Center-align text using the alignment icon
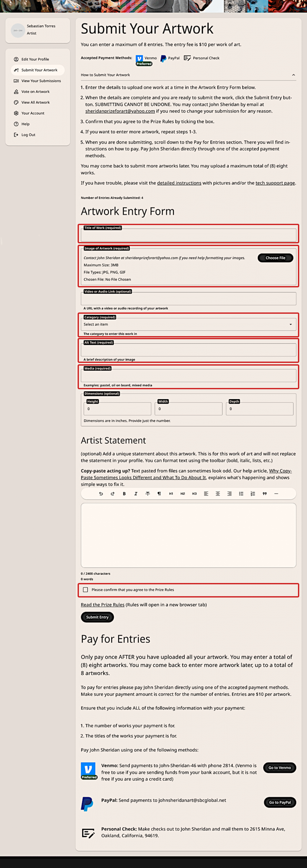Viewport: 307px width, 868px height. click(x=218, y=494)
